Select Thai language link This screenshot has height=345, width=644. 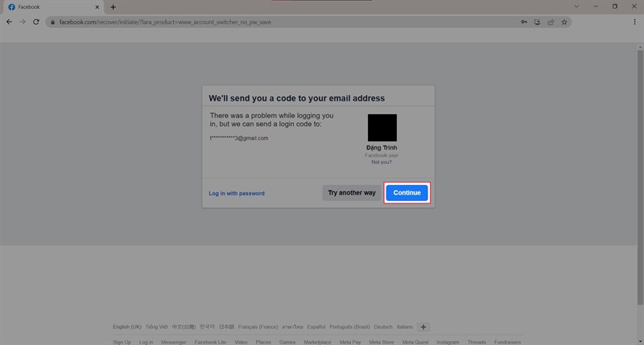[x=292, y=327]
